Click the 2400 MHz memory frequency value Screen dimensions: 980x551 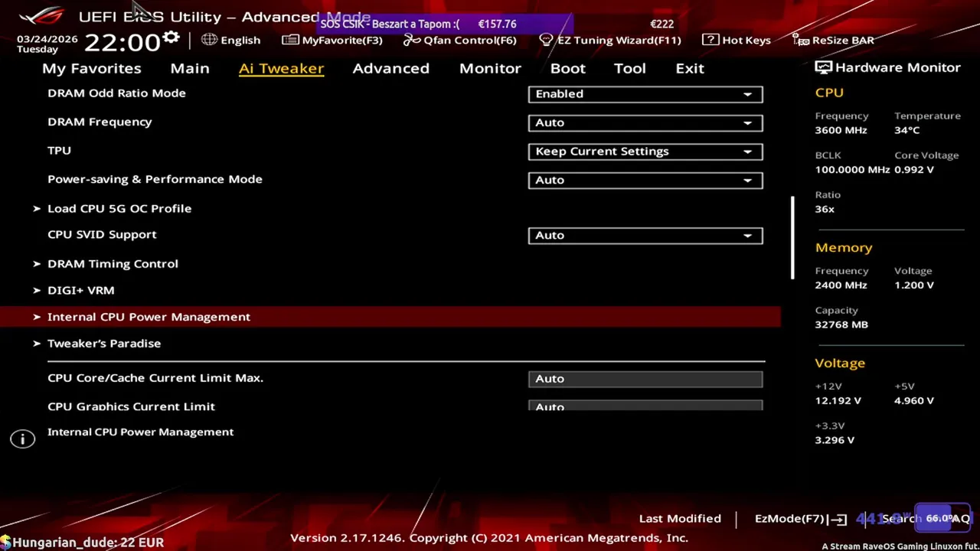click(841, 285)
